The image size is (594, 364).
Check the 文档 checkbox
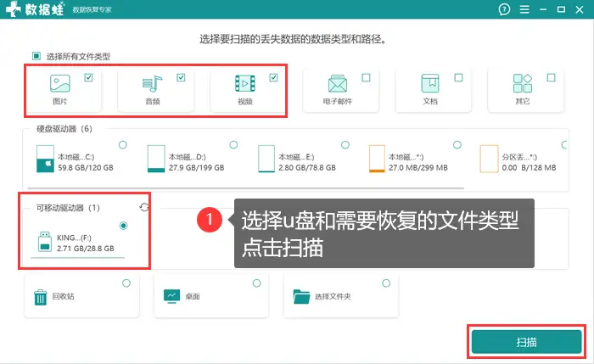pyautogui.click(x=459, y=78)
